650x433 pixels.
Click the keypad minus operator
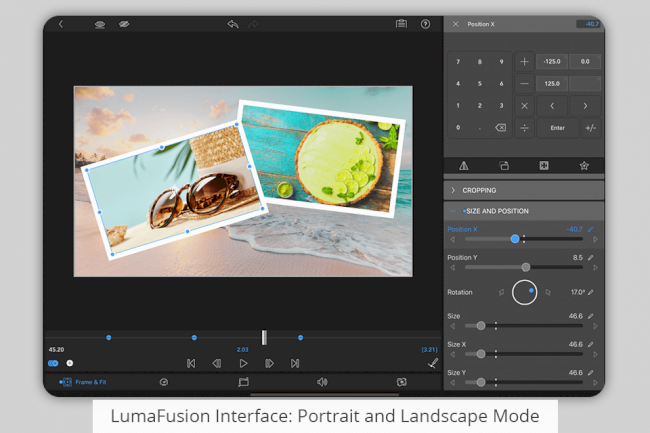click(x=524, y=84)
